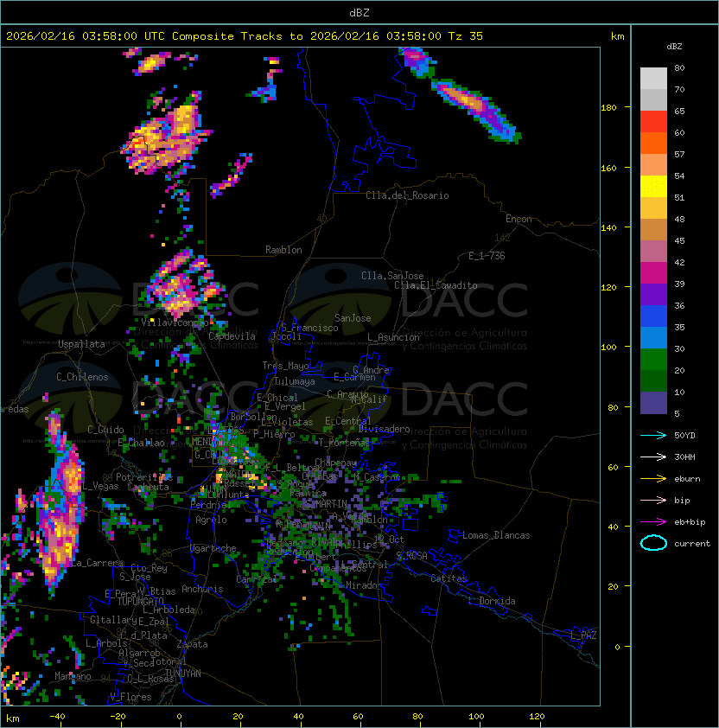
Task: Click the cyan 50YD arrow in legend
Action: click(x=653, y=435)
